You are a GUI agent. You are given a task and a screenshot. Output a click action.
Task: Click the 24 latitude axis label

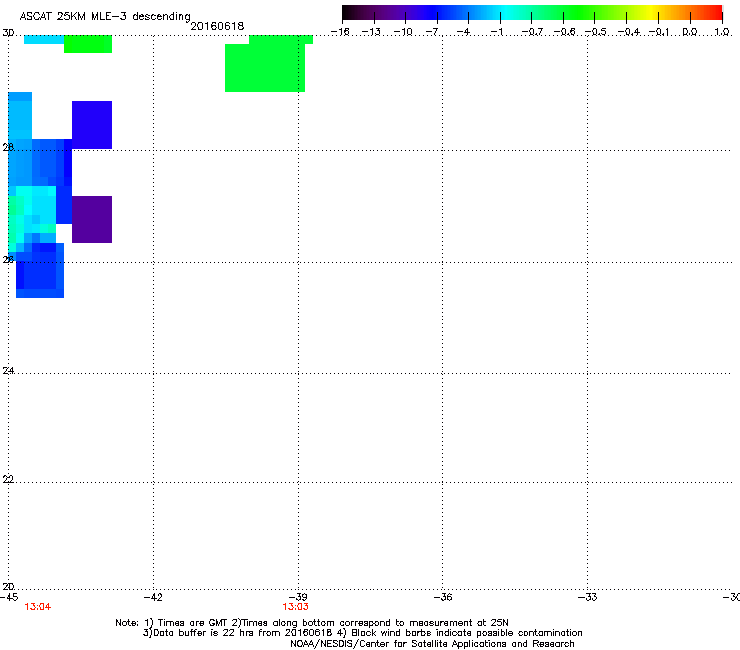point(8,371)
